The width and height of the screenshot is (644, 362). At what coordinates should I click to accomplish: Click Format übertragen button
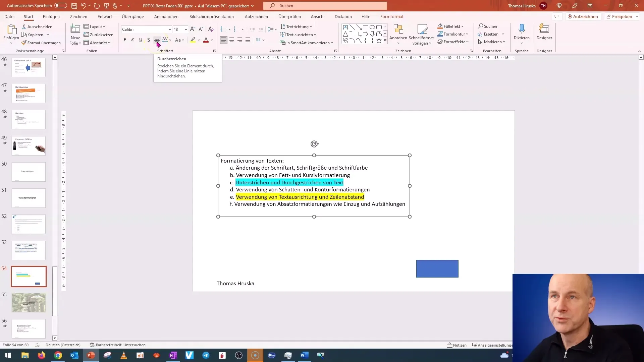pos(41,43)
